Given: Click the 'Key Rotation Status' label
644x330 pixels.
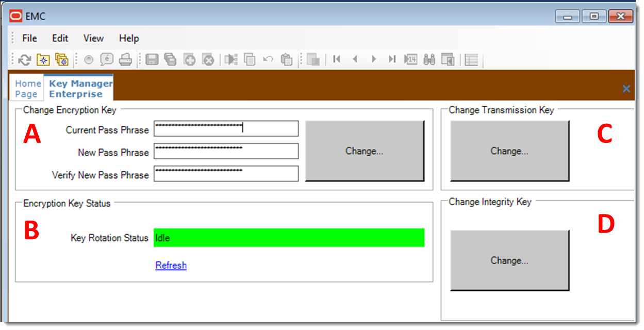Looking at the screenshot, I should pyautogui.click(x=110, y=238).
